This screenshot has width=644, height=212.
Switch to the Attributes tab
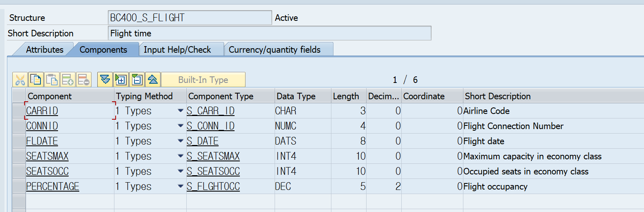tap(45, 49)
